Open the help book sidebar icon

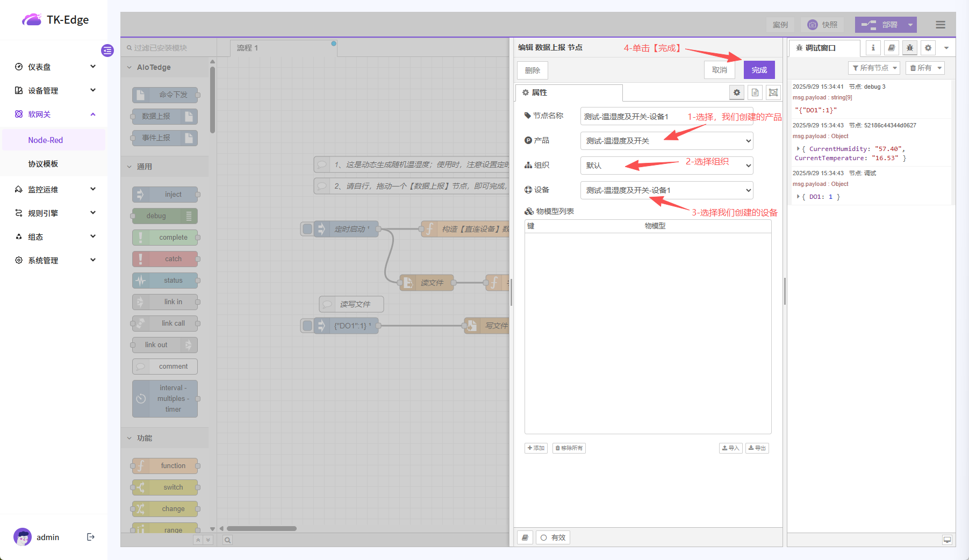tap(892, 48)
